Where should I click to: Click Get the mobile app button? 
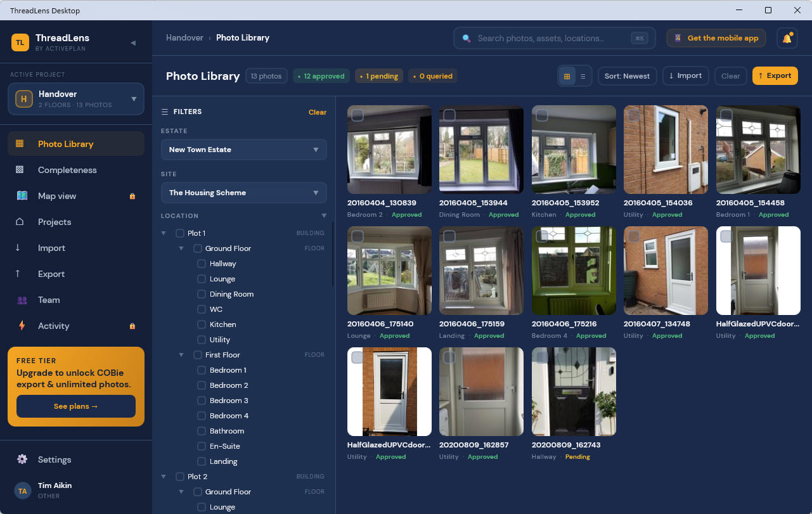tap(716, 38)
